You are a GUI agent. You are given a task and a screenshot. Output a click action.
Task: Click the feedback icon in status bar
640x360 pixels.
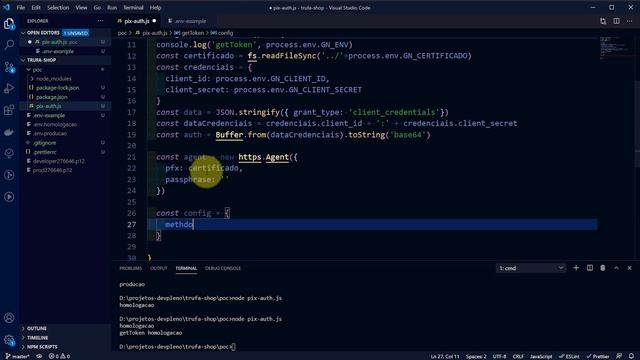[x=619, y=356]
